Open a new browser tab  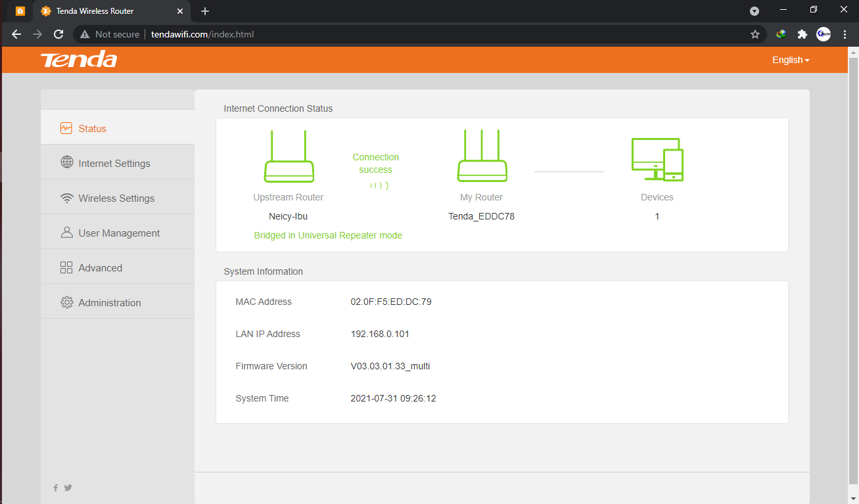205,11
